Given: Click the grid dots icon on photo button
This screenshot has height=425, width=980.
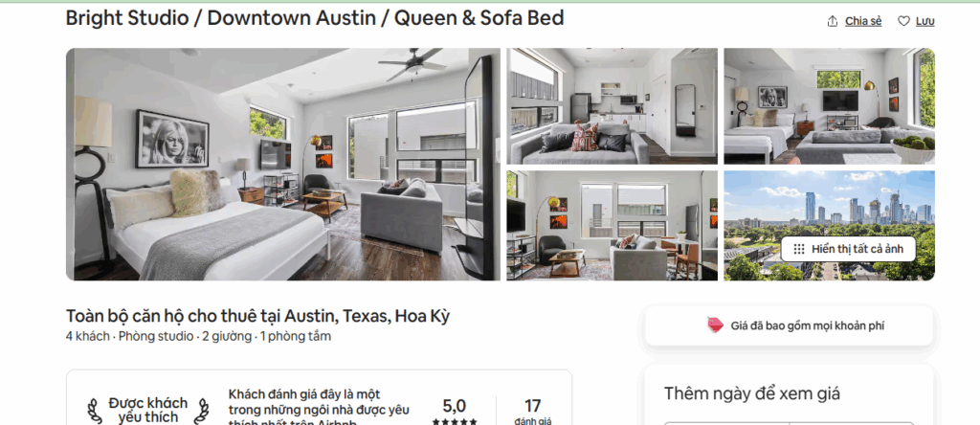Looking at the screenshot, I should pos(799,249).
